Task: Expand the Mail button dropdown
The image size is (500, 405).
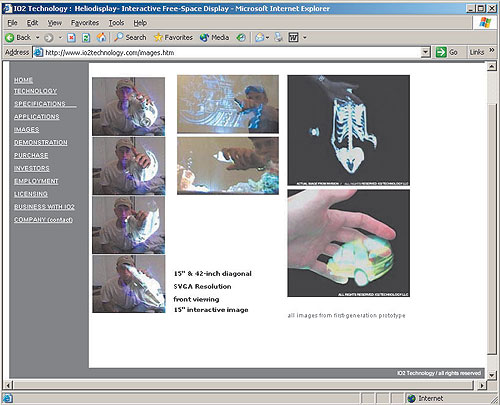Action: pos(267,38)
